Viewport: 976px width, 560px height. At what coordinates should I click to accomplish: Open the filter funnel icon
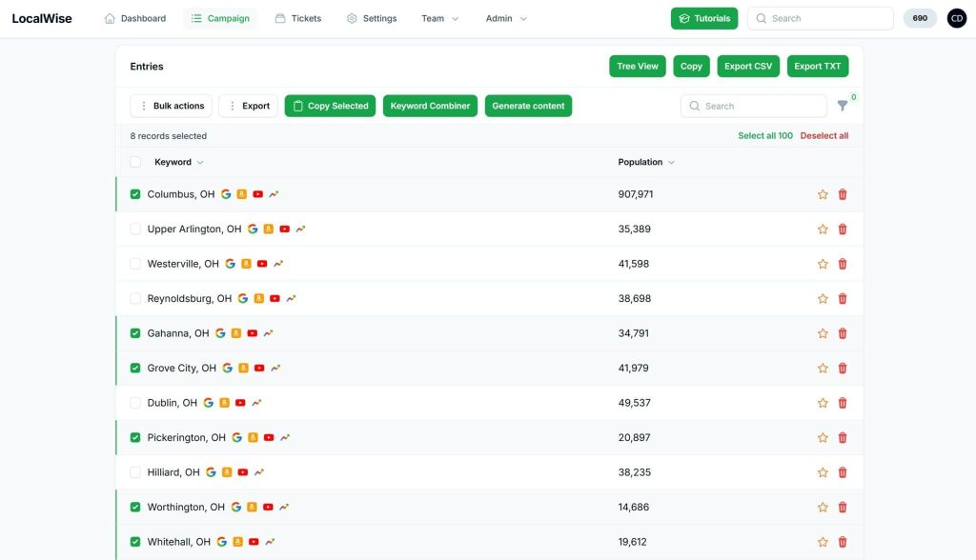[x=843, y=106]
